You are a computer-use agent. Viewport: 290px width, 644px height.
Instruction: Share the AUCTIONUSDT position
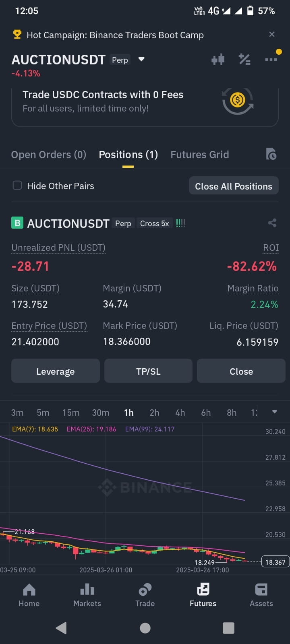coord(272,223)
